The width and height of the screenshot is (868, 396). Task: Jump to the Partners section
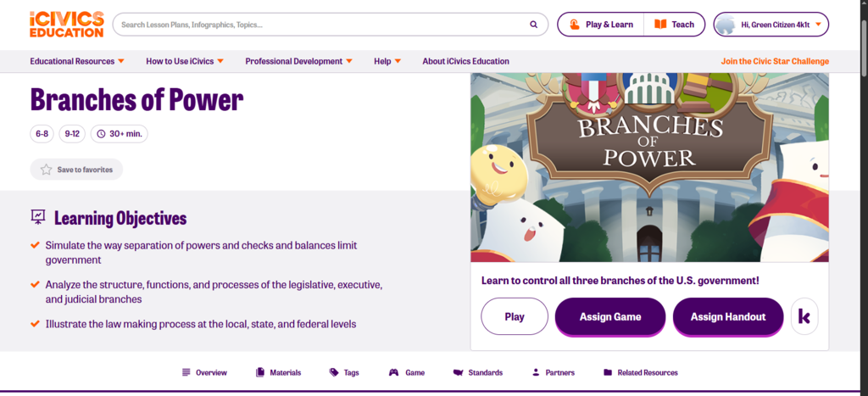pyautogui.click(x=553, y=373)
